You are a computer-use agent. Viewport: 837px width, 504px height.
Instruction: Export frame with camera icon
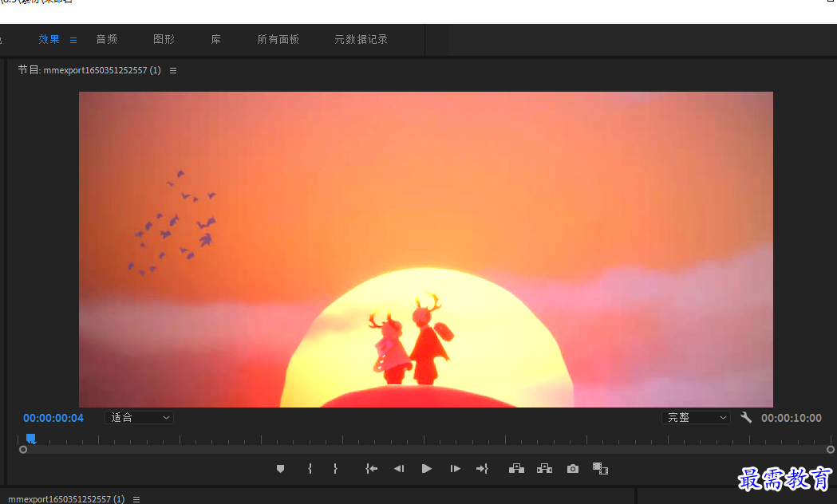pos(573,469)
